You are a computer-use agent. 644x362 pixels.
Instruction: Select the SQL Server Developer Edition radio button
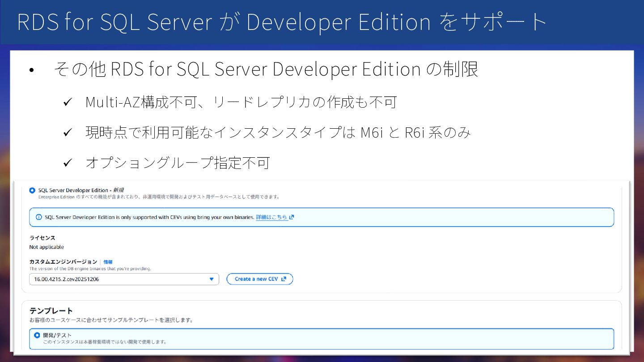32,190
